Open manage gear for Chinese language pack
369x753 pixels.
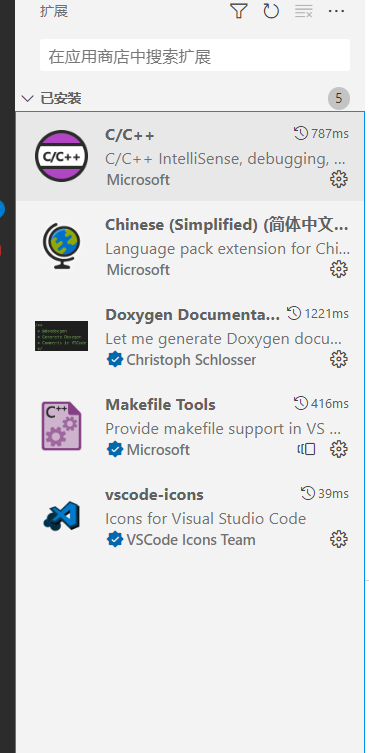[x=339, y=269]
